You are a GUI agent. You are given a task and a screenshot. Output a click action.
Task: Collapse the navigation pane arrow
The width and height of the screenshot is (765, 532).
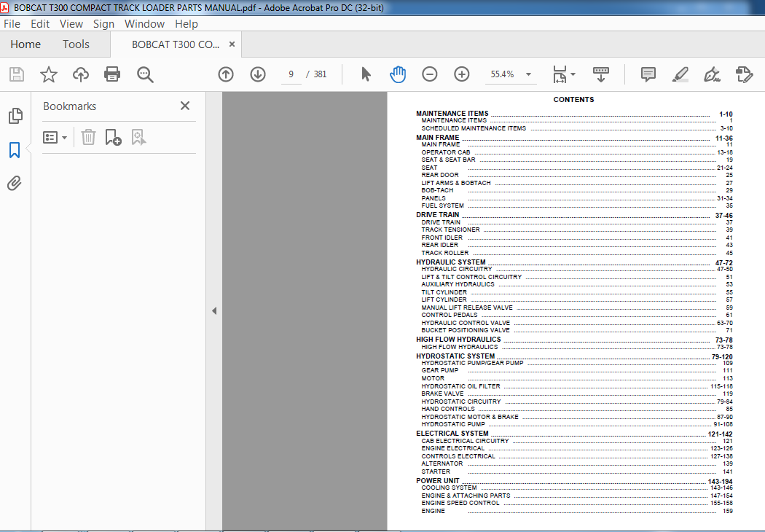pyautogui.click(x=214, y=311)
